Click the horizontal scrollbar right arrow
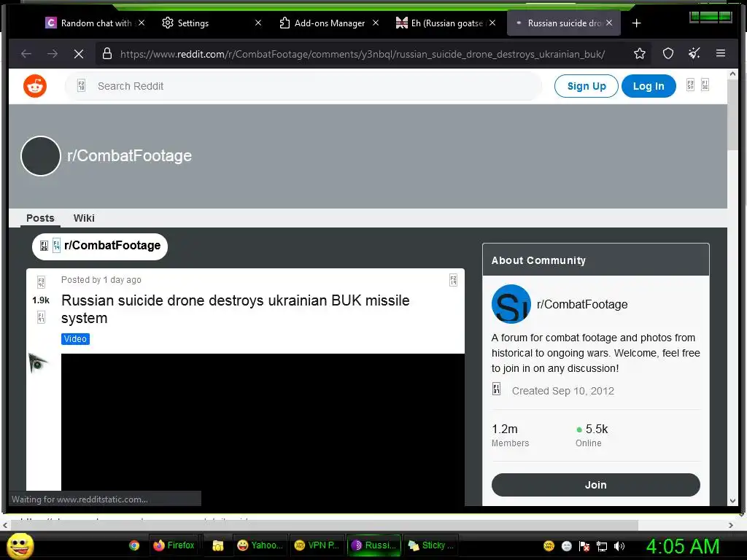747x560 pixels. tap(731, 525)
